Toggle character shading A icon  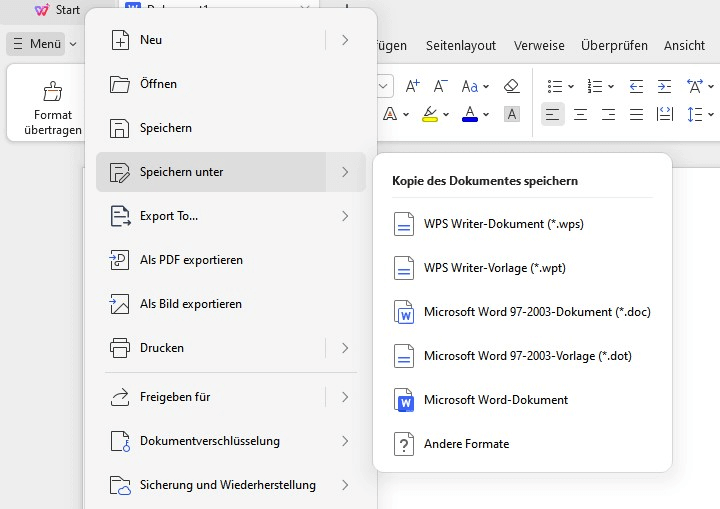point(512,113)
